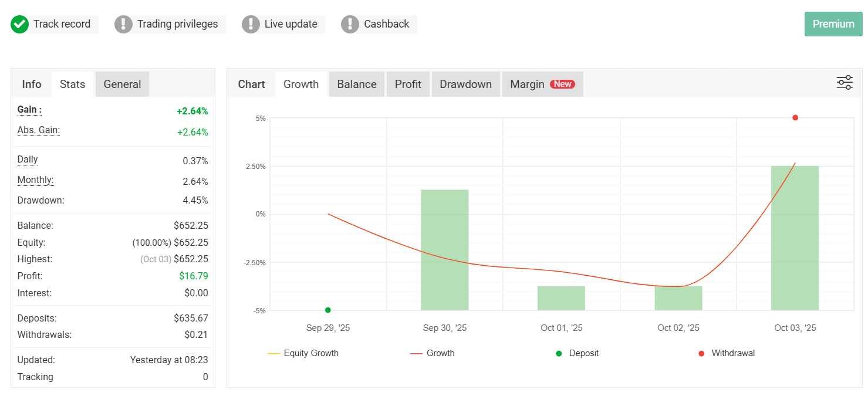This screenshot has width=868, height=396.
Task: Open chart settings sliders icon
Action: click(x=845, y=83)
